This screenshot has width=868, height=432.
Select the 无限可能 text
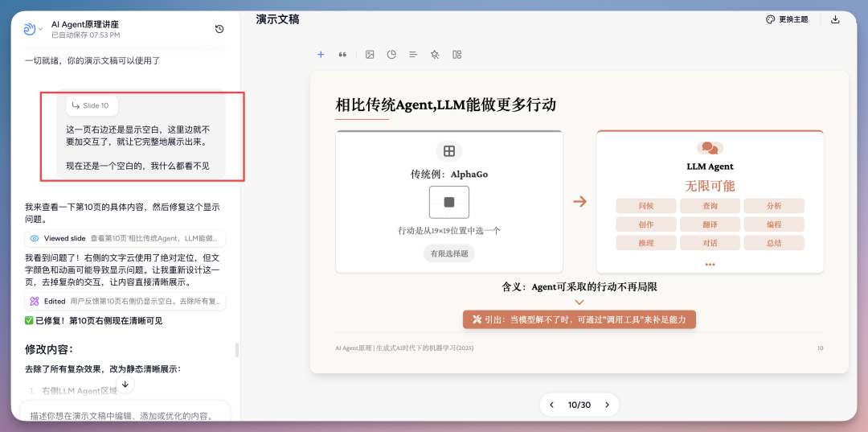(710, 186)
